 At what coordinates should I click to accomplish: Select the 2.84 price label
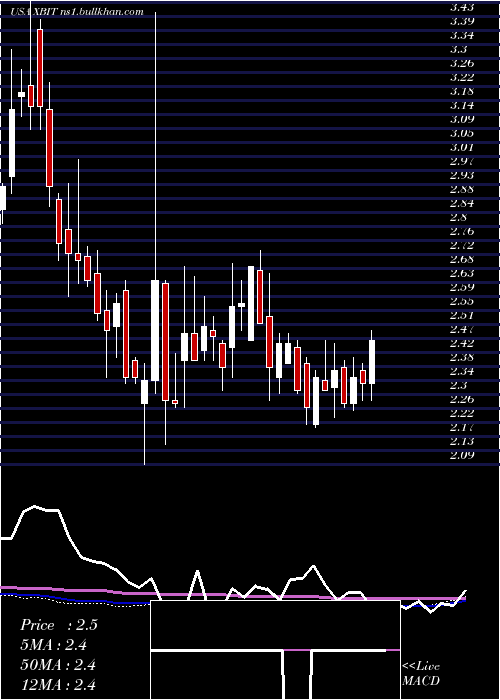pos(462,203)
